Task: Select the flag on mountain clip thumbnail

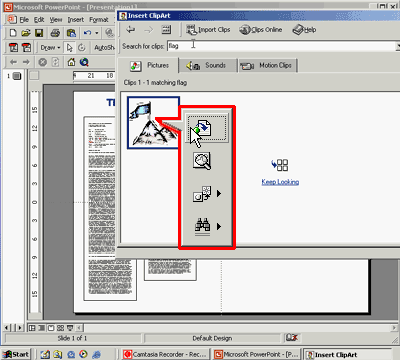Action: tap(154, 122)
